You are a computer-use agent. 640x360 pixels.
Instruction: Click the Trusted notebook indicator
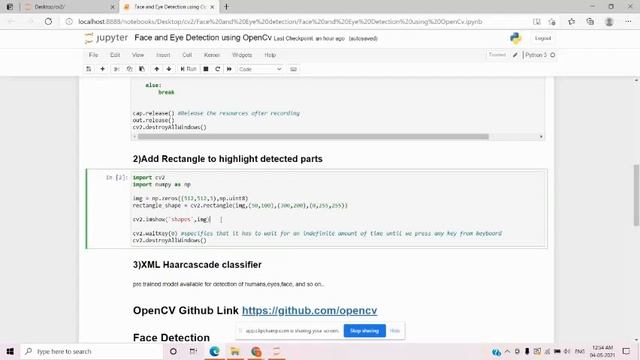click(x=497, y=55)
